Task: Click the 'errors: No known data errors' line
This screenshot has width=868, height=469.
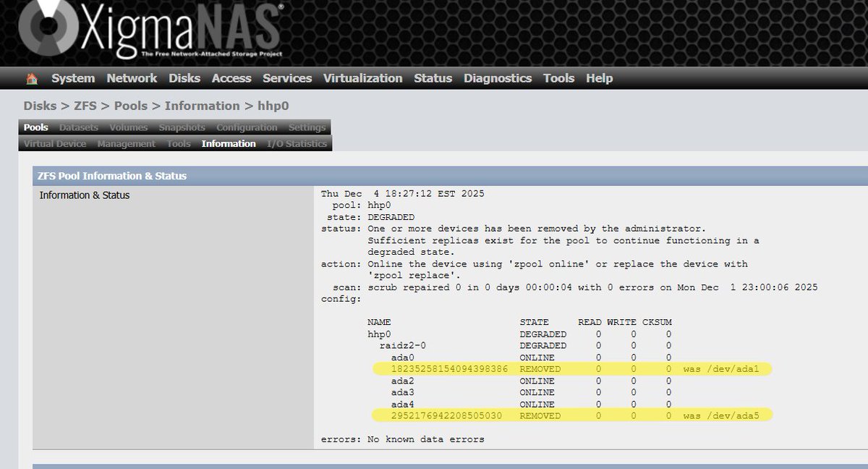Action: point(403,439)
